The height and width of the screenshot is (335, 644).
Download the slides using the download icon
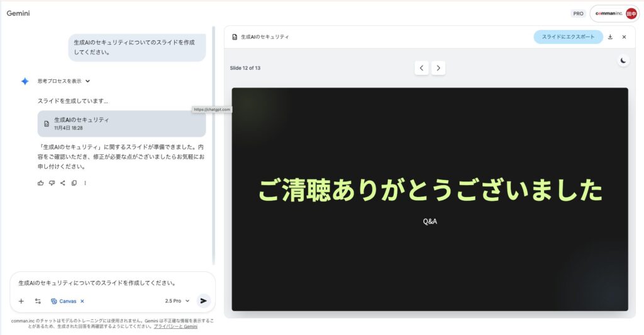610,37
